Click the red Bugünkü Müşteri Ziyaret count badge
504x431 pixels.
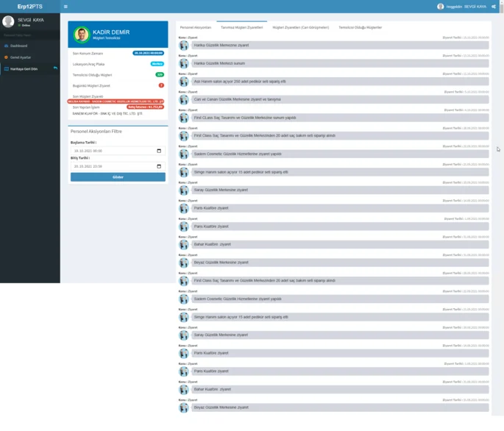(x=161, y=85)
